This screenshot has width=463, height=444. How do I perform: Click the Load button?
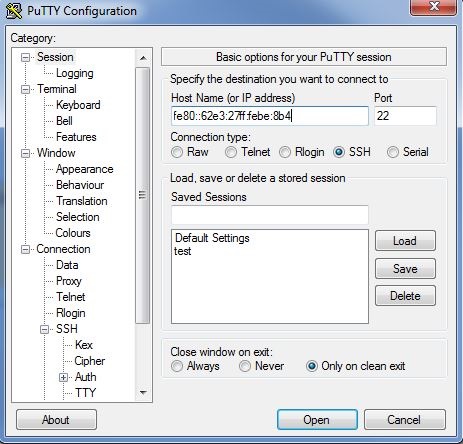(x=405, y=241)
